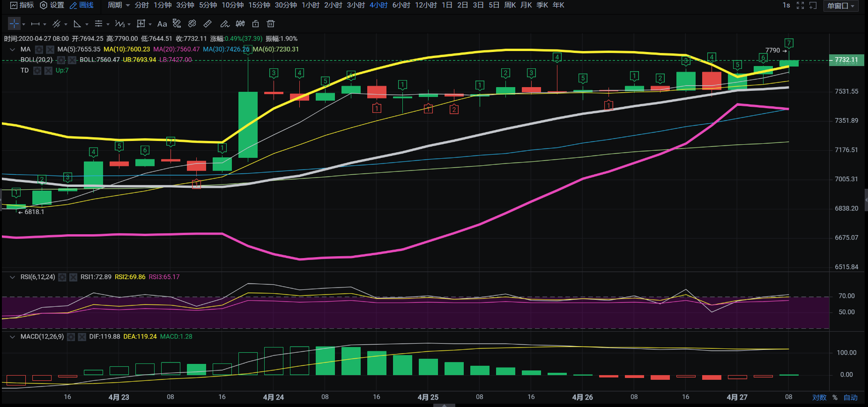Select the wave count drawing tool
Image resolution: width=868 pixels, height=407 pixels.
point(119,24)
